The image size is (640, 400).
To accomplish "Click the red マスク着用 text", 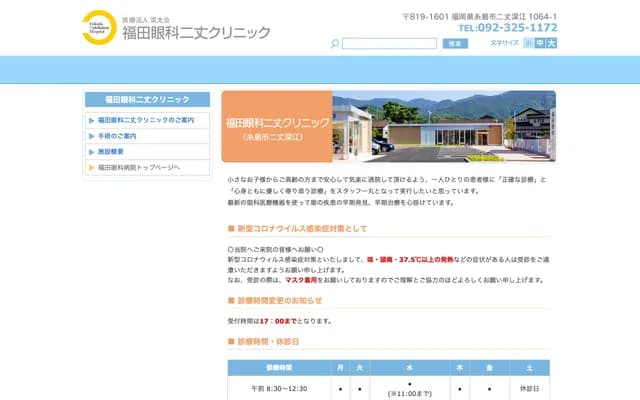I will (301, 280).
